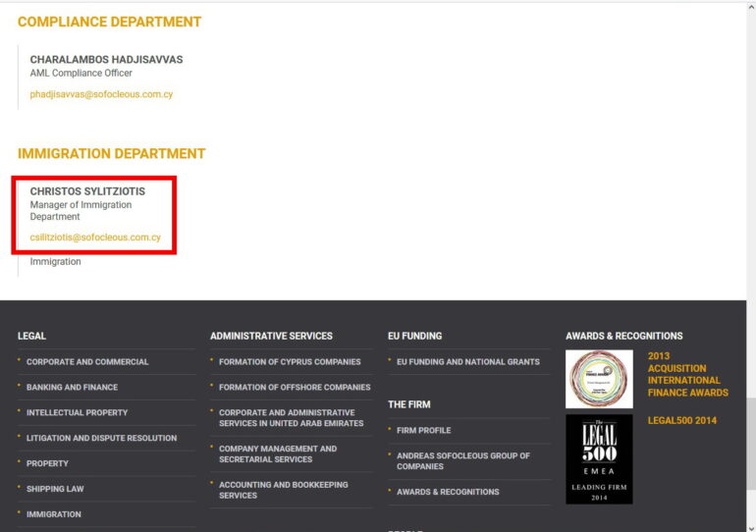Image resolution: width=756 pixels, height=532 pixels.
Task: Select Manager of Immigration Department title text
Action: pos(81,211)
